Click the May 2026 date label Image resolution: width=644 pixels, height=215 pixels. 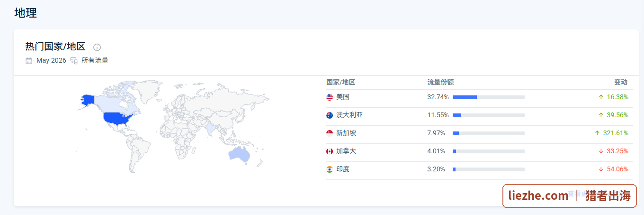tap(51, 61)
